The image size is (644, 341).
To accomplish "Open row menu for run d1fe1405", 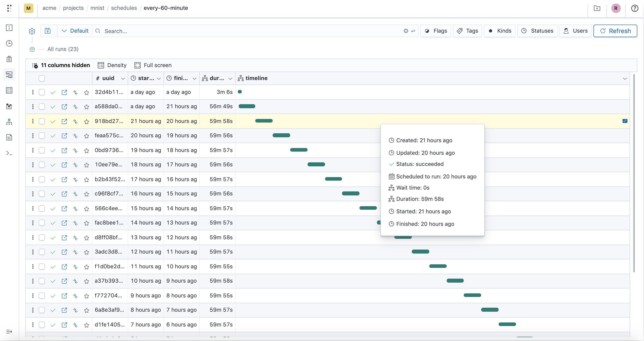I will [33, 324].
